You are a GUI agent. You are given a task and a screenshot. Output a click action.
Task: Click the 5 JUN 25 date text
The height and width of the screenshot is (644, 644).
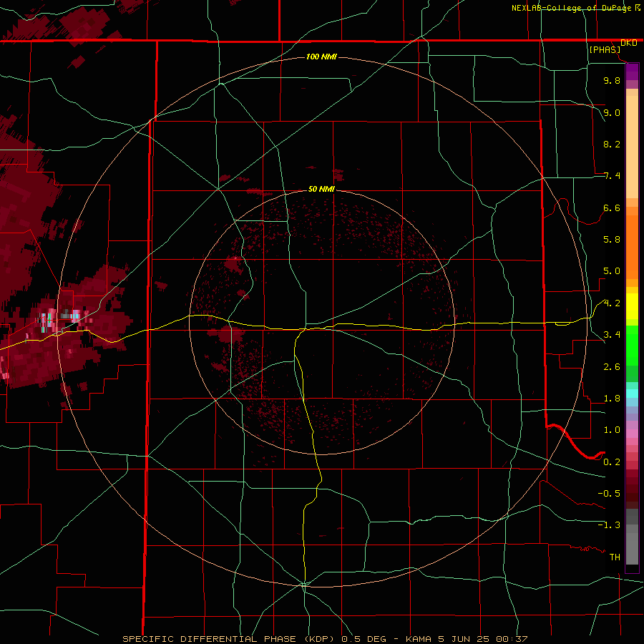pos(464,639)
